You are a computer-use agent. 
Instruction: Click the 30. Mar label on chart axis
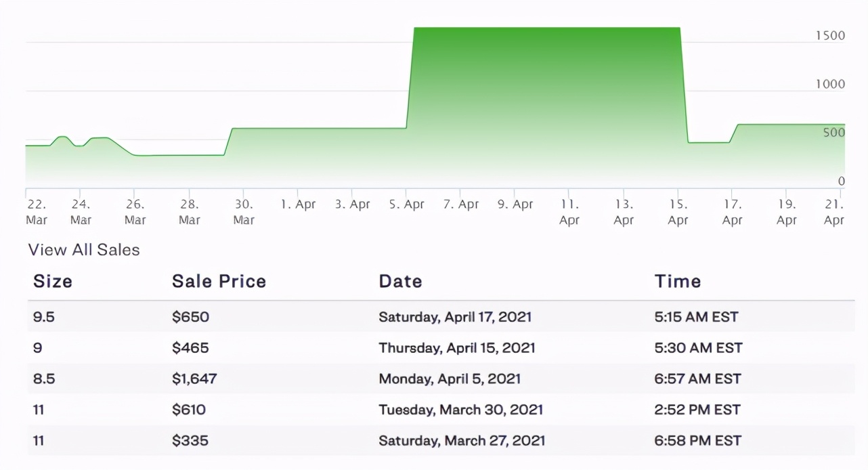click(244, 212)
